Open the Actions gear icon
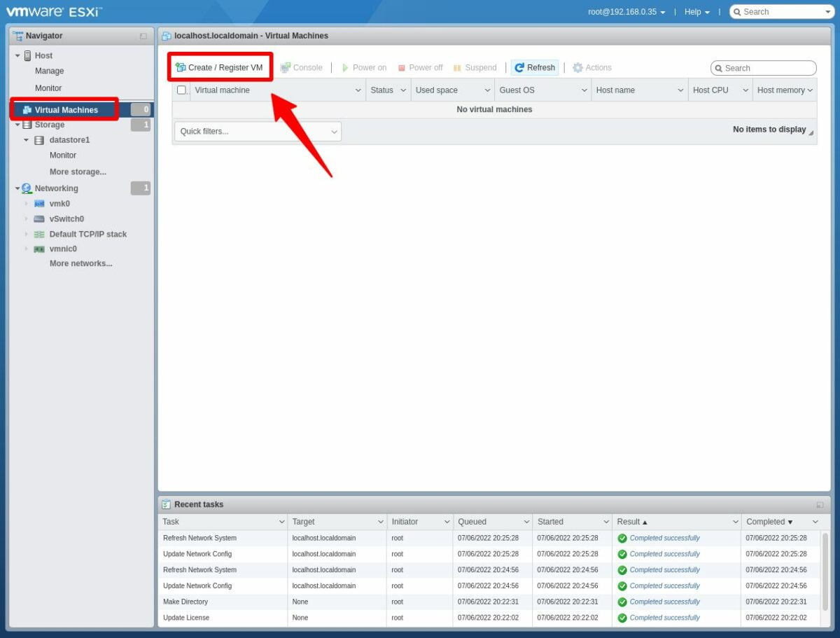This screenshot has width=840, height=638. pos(579,67)
